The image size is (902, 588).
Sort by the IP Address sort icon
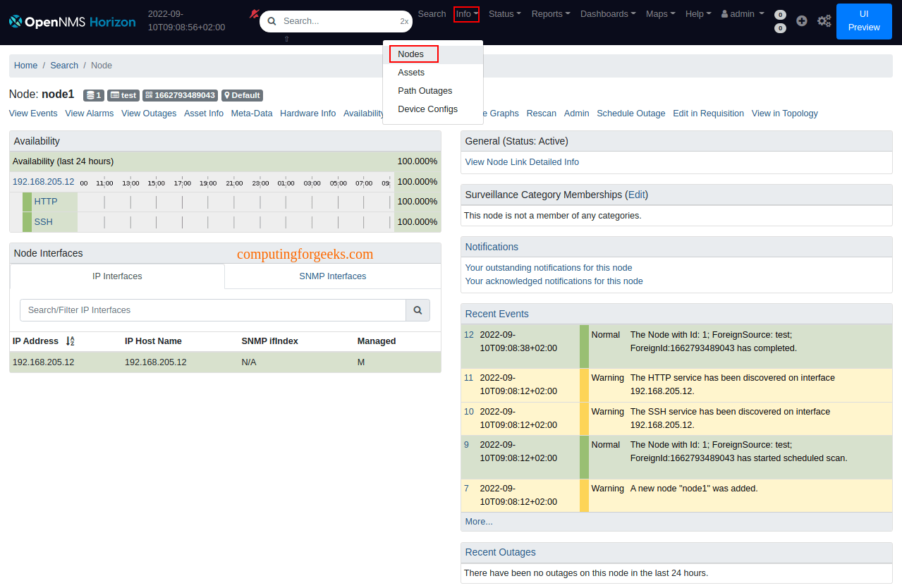[x=70, y=341]
